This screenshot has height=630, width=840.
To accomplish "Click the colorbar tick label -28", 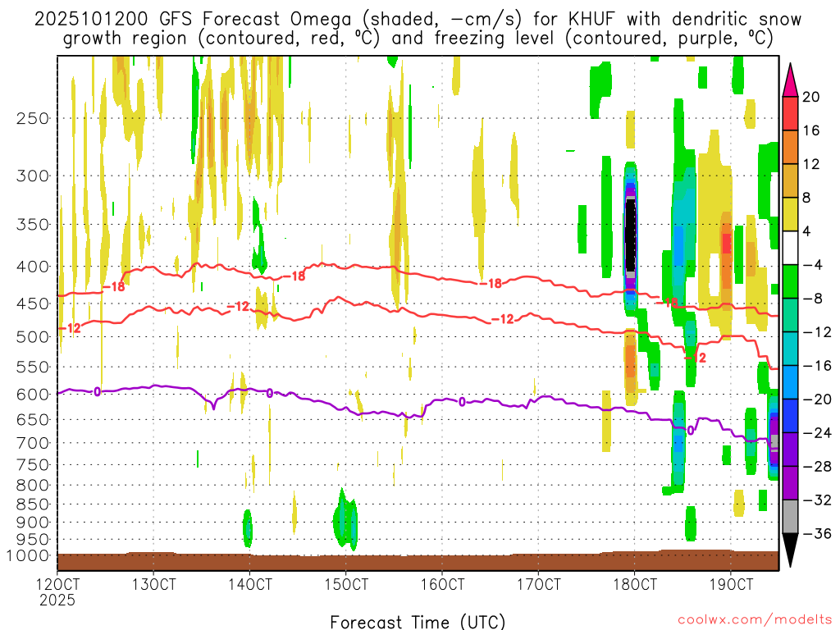I will [817, 467].
